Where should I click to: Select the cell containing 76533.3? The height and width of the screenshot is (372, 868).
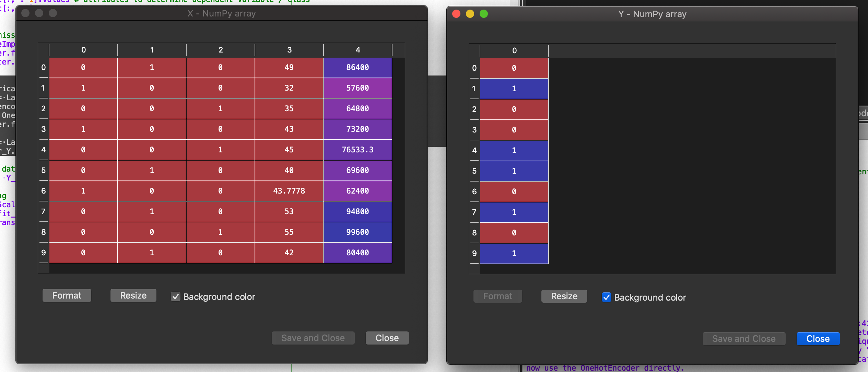357,150
